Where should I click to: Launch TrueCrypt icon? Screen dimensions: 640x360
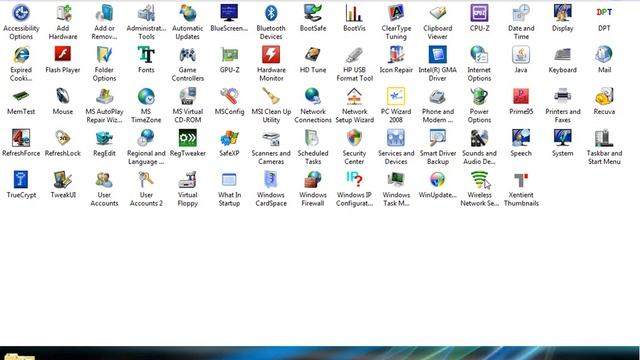tap(21, 180)
